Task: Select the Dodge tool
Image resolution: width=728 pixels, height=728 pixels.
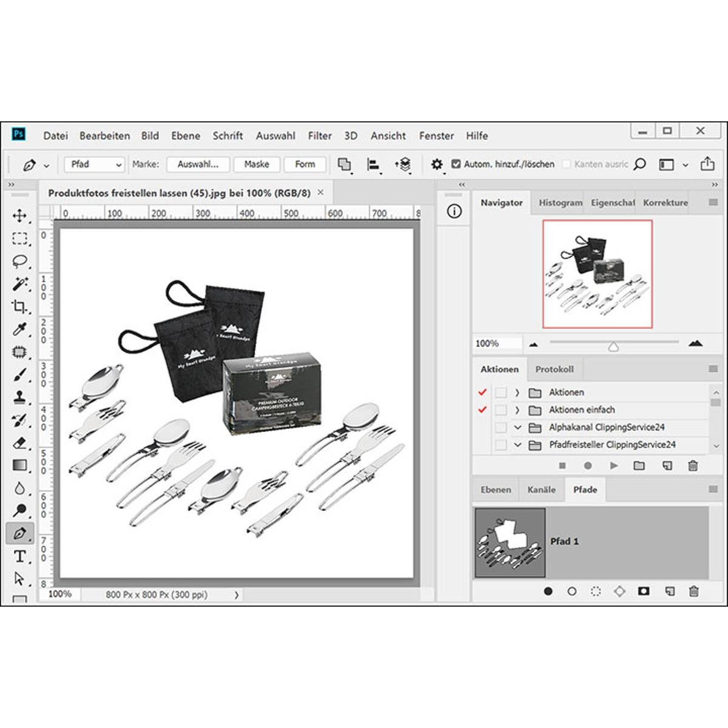Action: (x=19, y=511)
